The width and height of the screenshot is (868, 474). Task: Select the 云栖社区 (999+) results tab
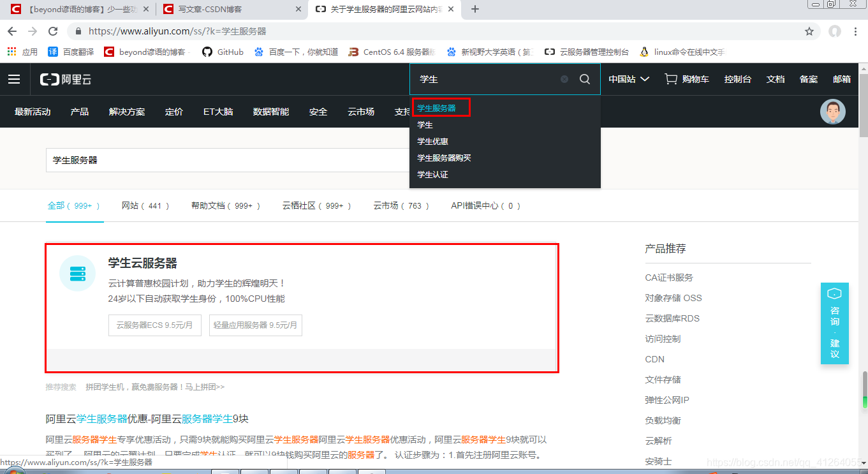pyautogui.click(x=318, y=206)
